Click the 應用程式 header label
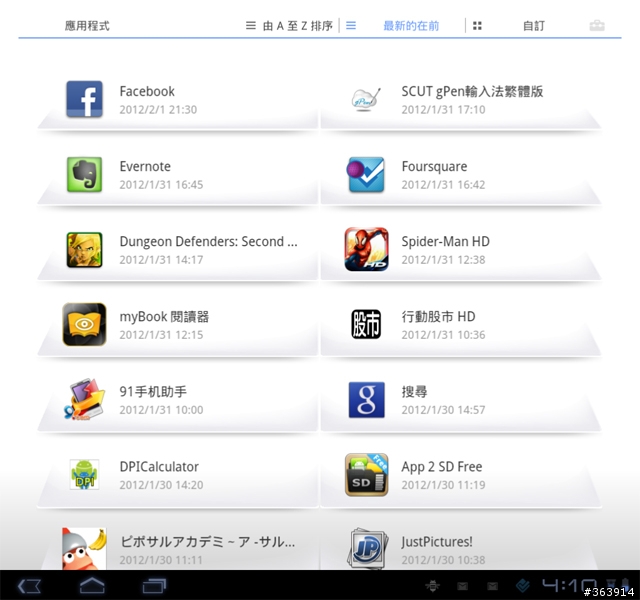 [x=87, y=26]
